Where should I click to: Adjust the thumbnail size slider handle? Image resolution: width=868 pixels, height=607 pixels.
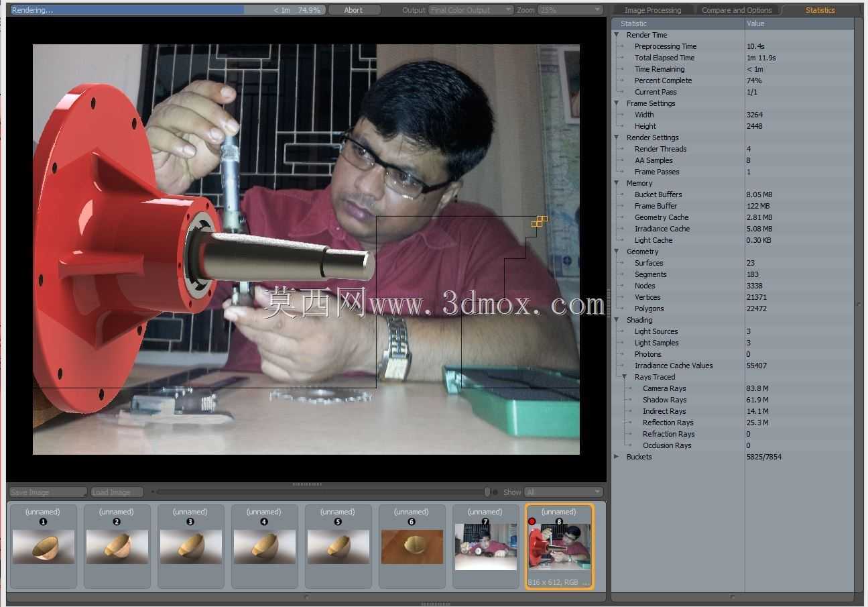(487, 492)
